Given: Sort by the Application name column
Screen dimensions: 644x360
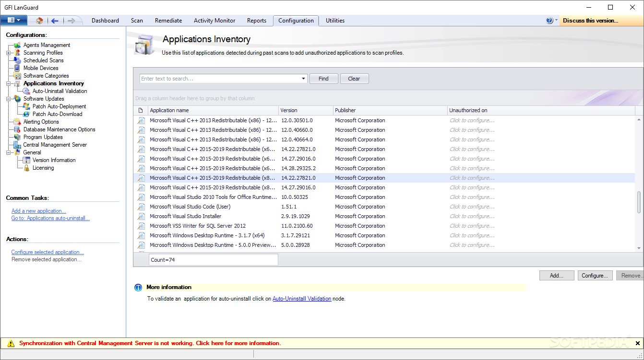Looking at the screenshot, I should point(213,110).
